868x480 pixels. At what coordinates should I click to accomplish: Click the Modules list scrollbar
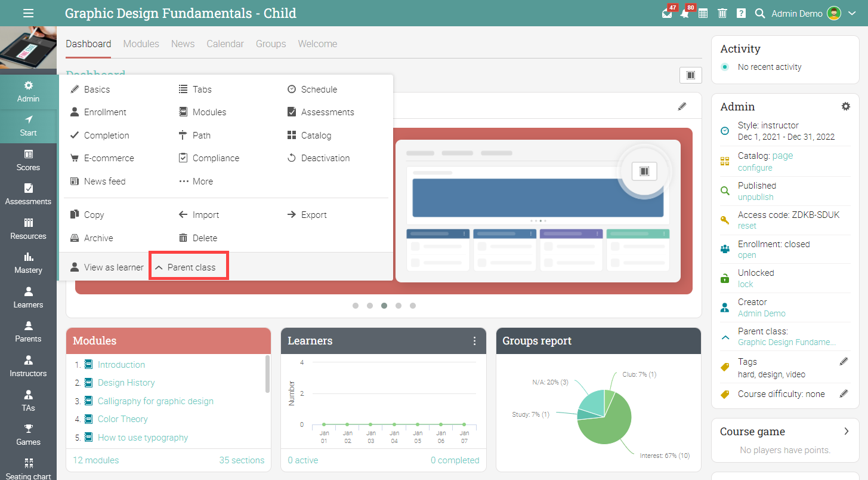point(267,374)
